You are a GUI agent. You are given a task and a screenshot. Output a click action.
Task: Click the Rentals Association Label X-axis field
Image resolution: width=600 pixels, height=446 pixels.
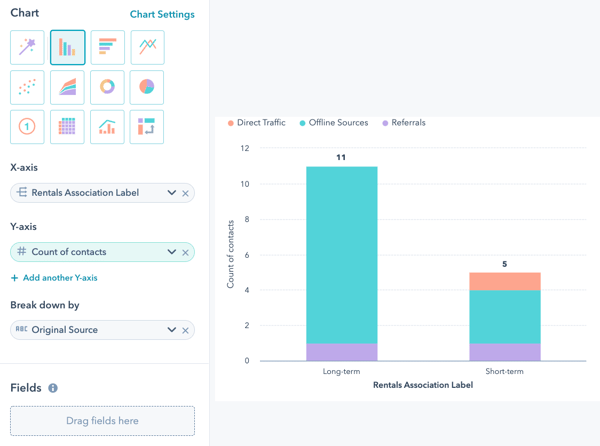pos(103,193)
